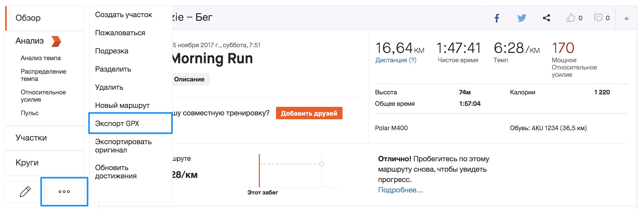Click shoes text Обувь: AKU 1234

(548, 128)
